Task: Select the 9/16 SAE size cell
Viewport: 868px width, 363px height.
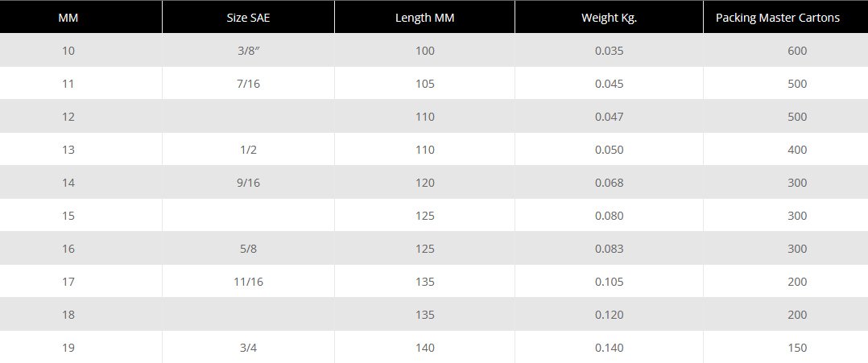Action: (248, 183)
